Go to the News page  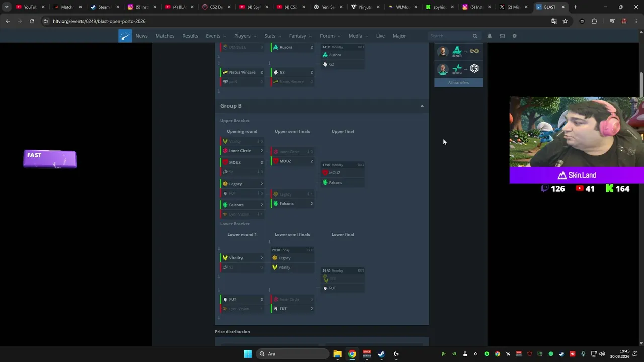point(141,36)
